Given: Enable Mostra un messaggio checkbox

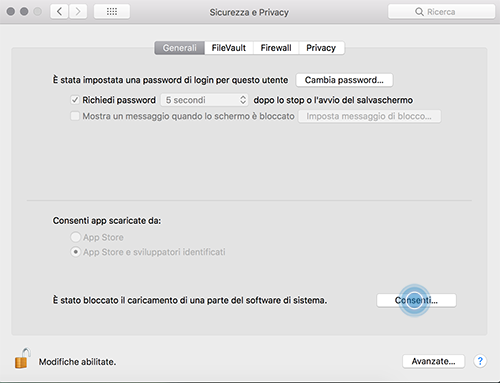Looking at the screenshot, I should pos(75,116).
